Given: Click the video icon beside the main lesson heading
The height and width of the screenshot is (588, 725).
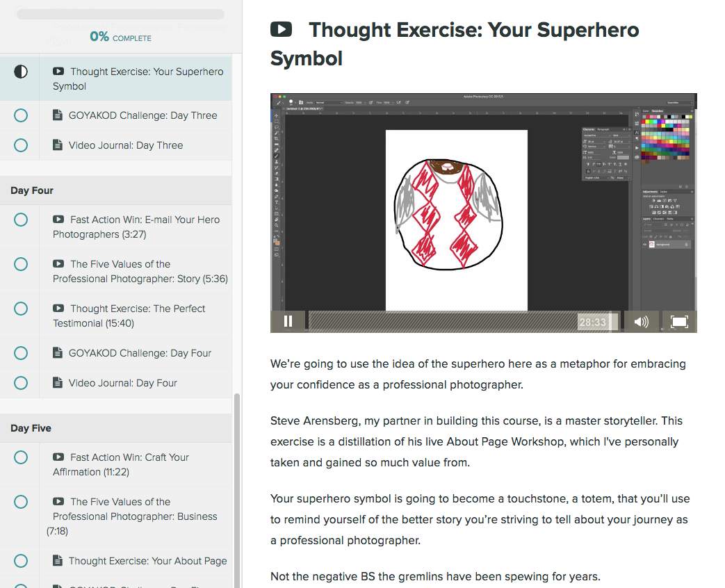Looking at the screenshot, I should pyautogui.click(x=281, y=29).
